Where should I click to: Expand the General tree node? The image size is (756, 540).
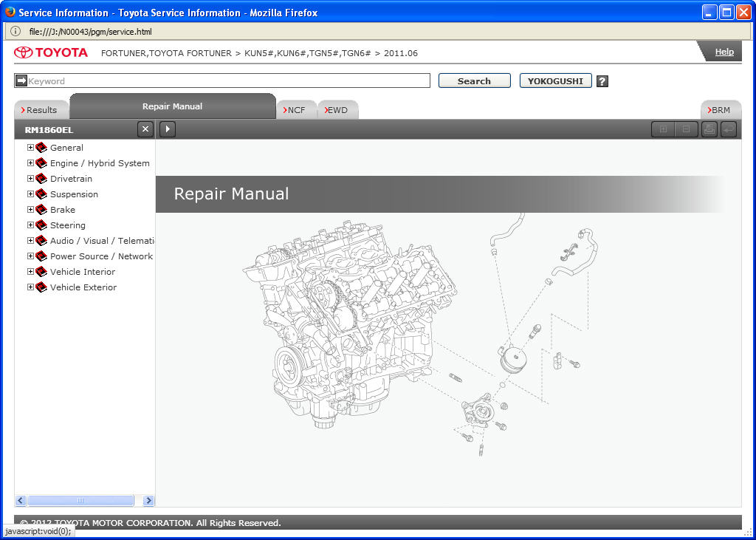[x=30, y=148]
